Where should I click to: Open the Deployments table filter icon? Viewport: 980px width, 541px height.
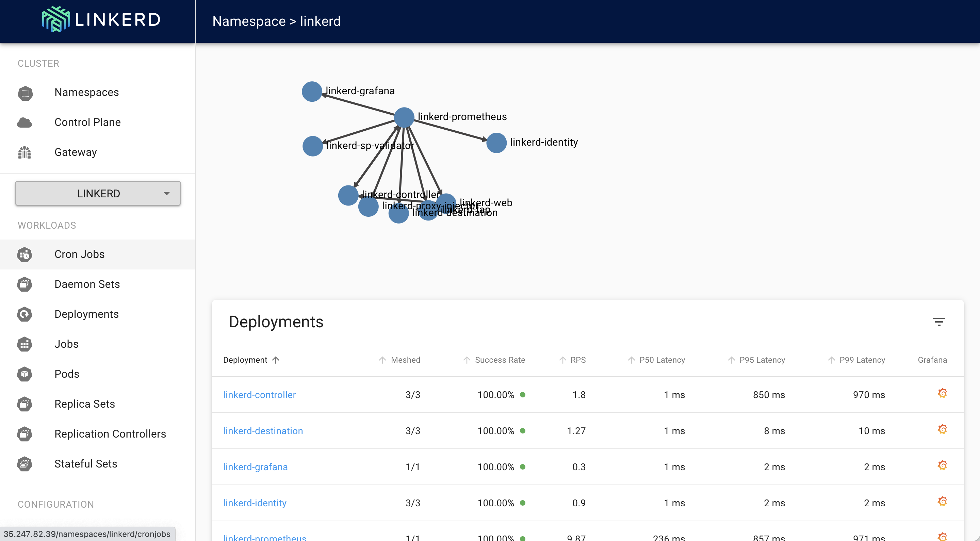pyautogui.click(x=939, y=322)
